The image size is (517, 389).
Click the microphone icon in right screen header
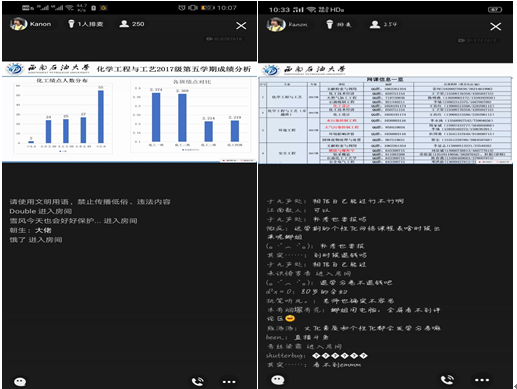pyautogui.click(x=329, y=24)
